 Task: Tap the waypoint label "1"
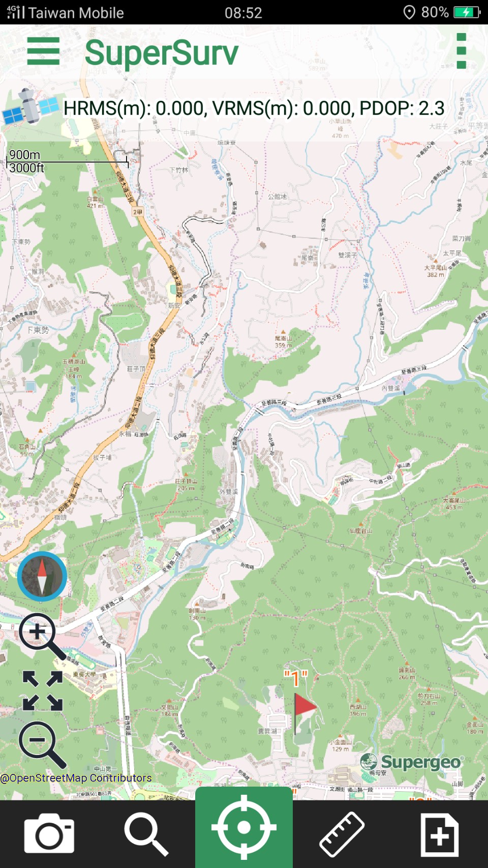click(296, 679)
